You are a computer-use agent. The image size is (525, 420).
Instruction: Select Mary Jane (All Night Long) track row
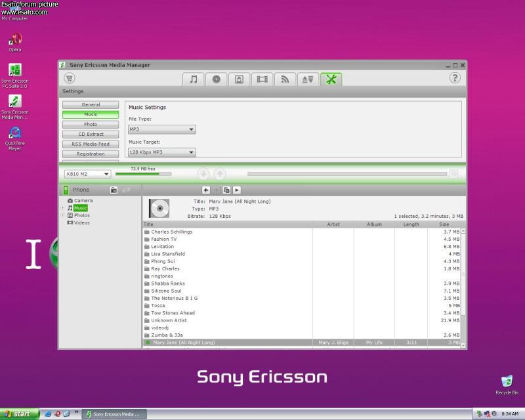pos(302,343)
